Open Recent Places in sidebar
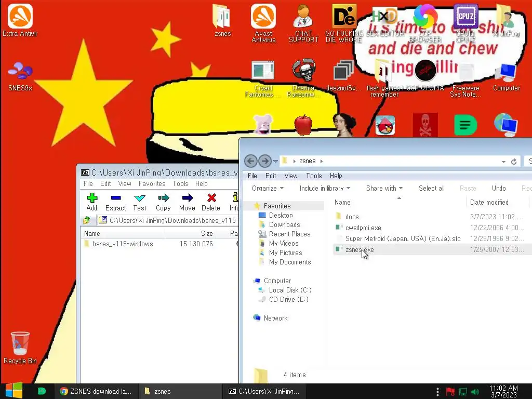 pos(289,234)
